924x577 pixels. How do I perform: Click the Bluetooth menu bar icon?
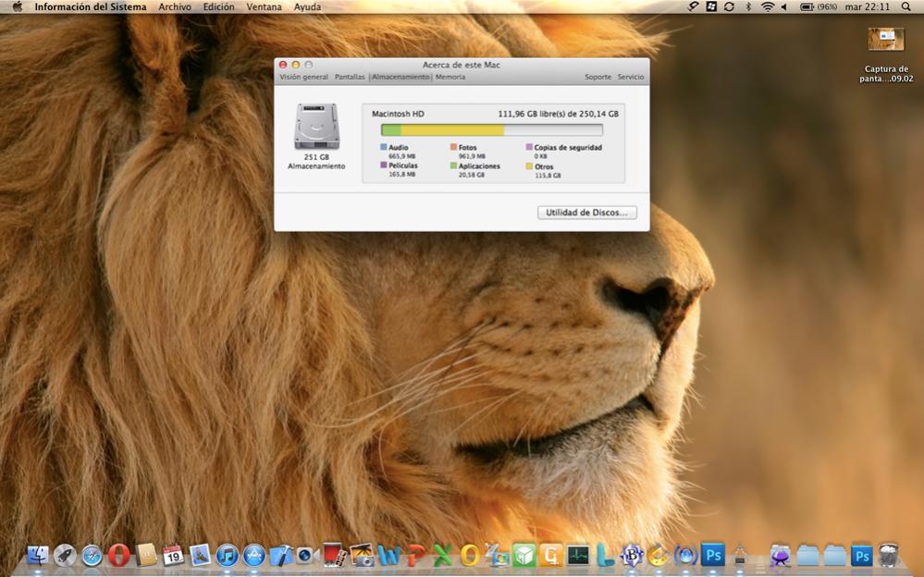click(748, 6)
